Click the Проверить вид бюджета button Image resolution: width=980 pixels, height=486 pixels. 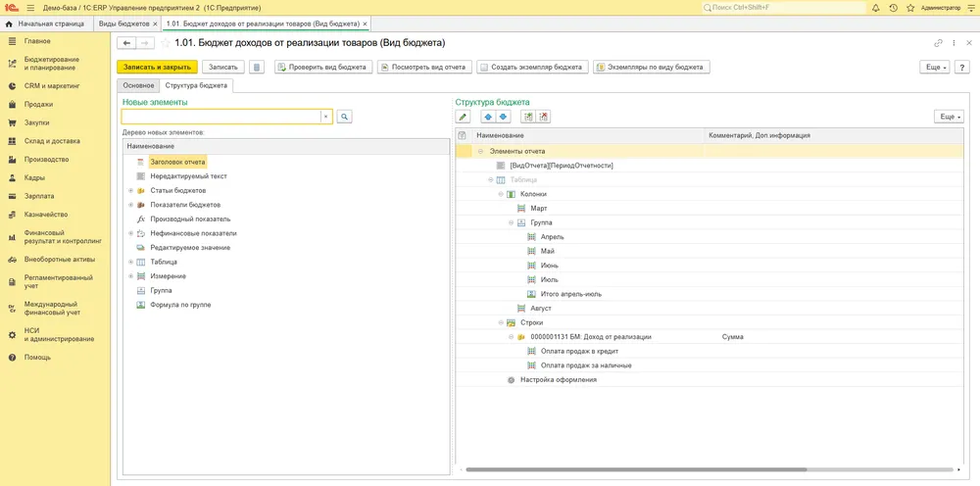pyautogui.click(x=323, y=67)
